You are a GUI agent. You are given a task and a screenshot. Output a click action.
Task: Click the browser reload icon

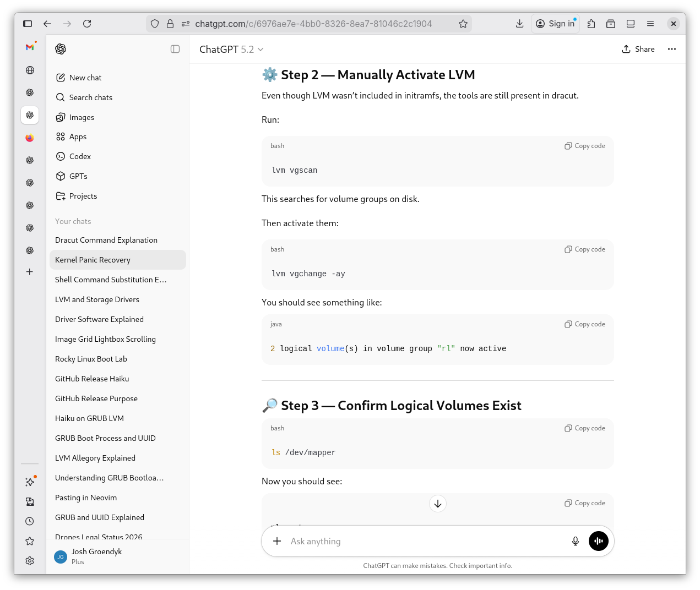coord(87,24)
